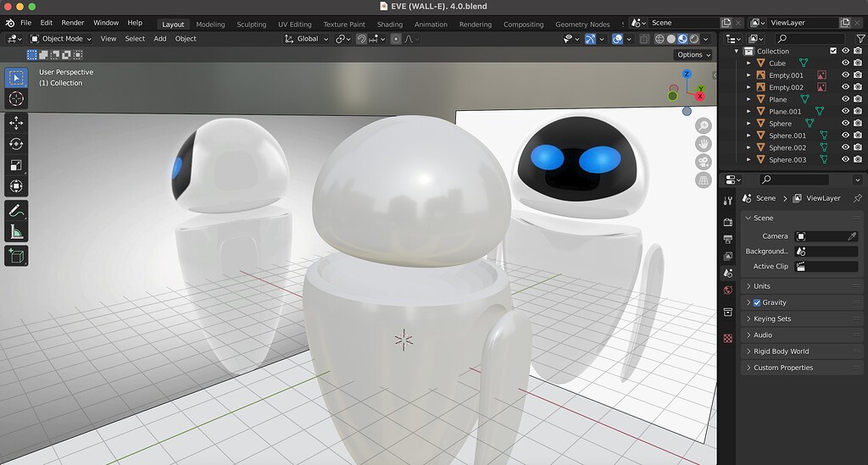This screenshot has height=465, width=868.
Task: Click the pan view hand icon
Action: (x=703, y=144)
